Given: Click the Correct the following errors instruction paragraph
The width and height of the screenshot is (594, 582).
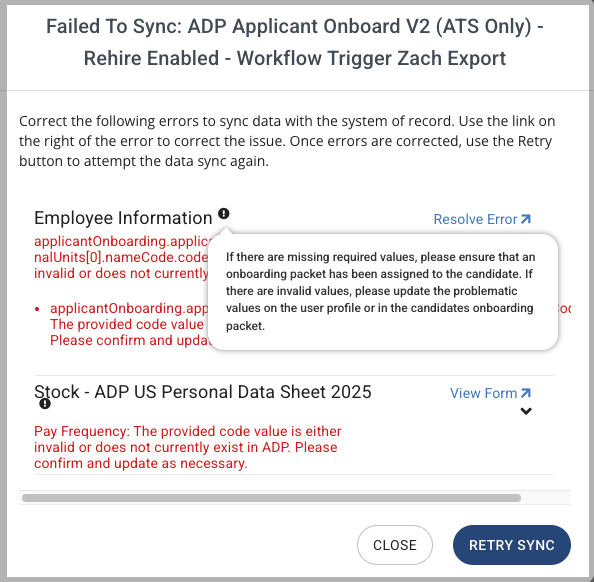Looking at the screenshot, I should coord(287,141).
